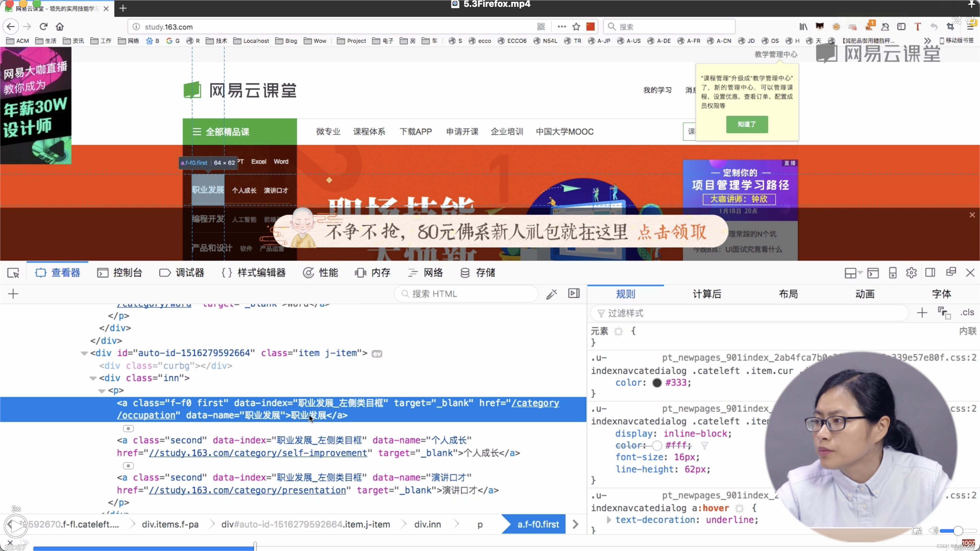Screen dimensions: 980x551
Task: Click the study.163.com address bar
Action: point(331,27)
